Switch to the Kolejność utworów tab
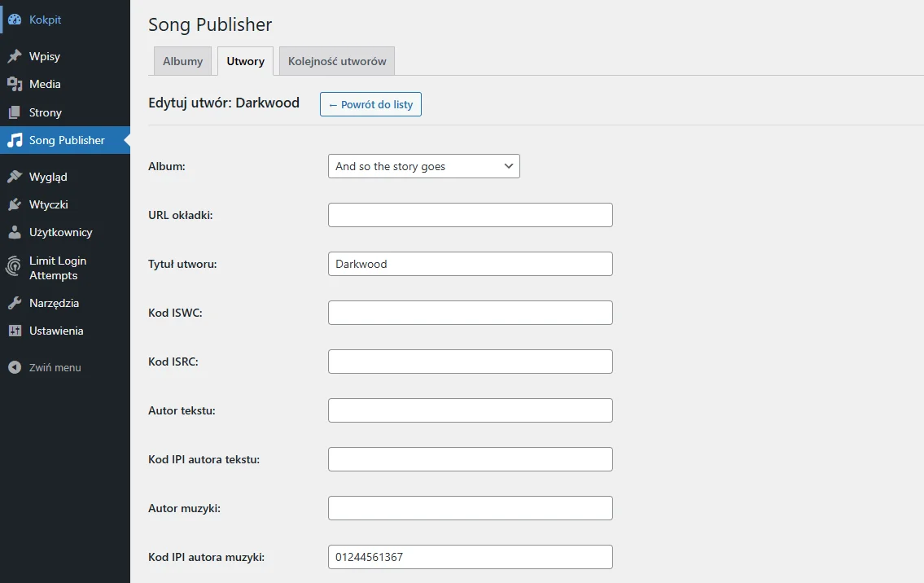The height and width of the screenshot is (583, 924). click(337, 62)
